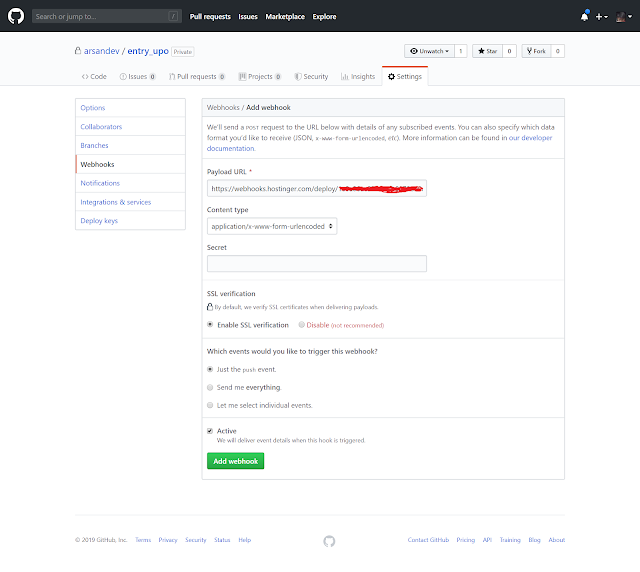Viewport: 640px width, 572px height.
Task: Open Branches in settings sidebar
Action: pos(130,145)
